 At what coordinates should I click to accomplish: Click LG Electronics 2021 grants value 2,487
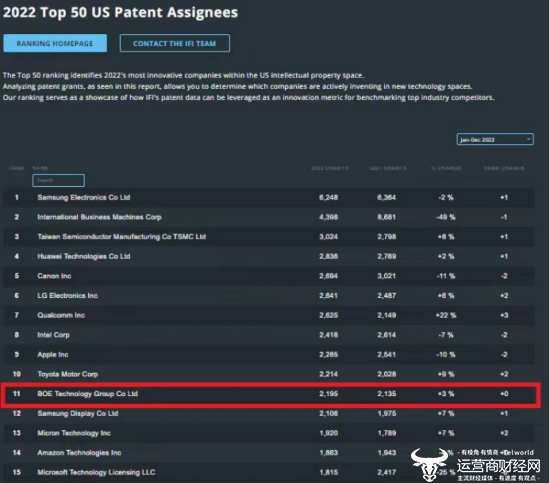(387, 296)
